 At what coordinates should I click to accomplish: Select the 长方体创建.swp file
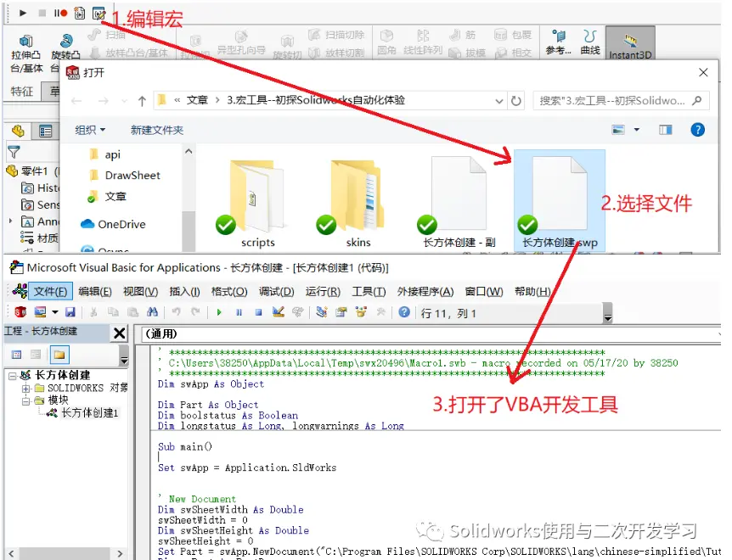click(x=560, y=201)
